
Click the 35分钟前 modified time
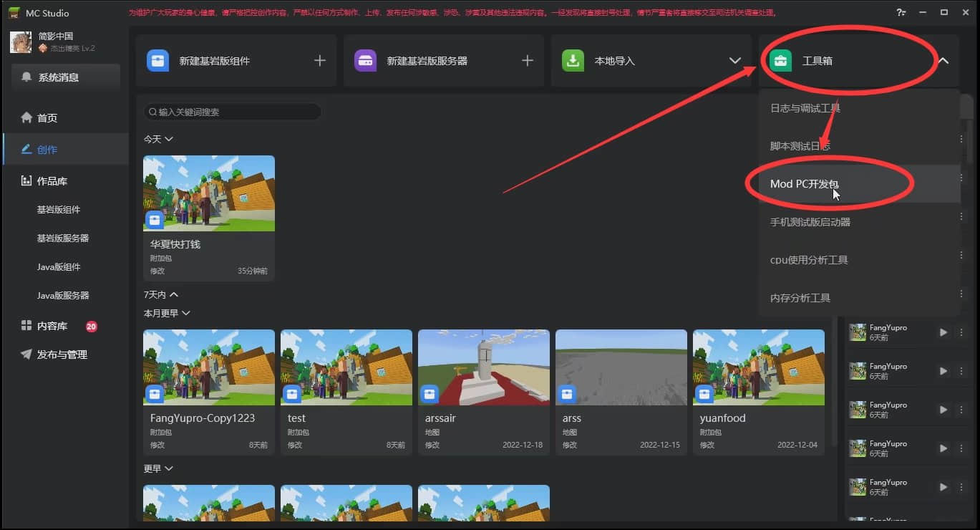(253, 271)
